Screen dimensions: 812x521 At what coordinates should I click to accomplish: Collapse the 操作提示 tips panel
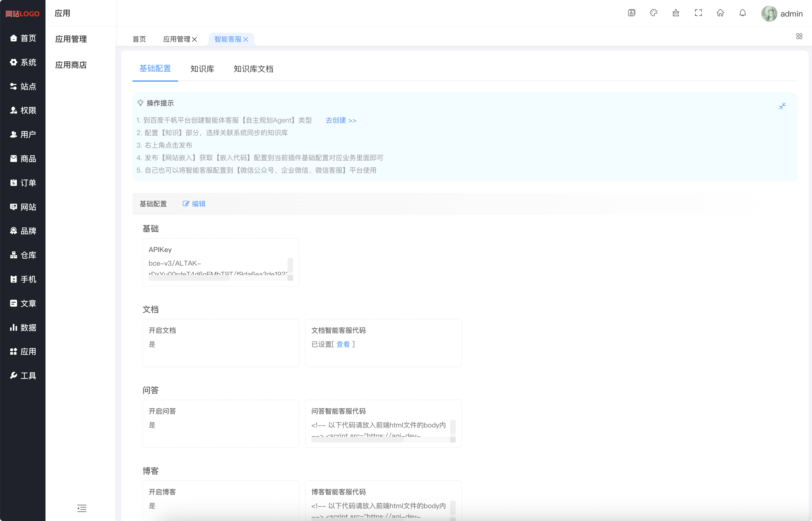click(782, 106)
